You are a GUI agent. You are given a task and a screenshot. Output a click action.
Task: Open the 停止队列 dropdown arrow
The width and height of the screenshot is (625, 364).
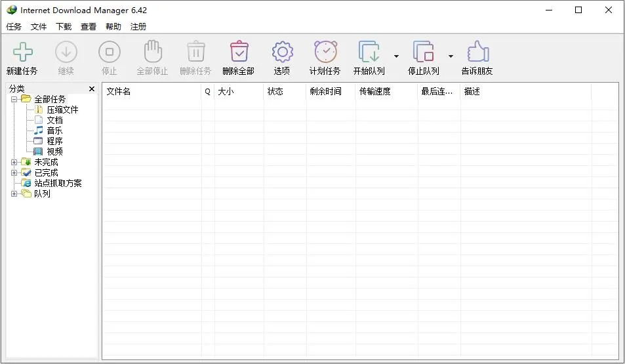451,56
